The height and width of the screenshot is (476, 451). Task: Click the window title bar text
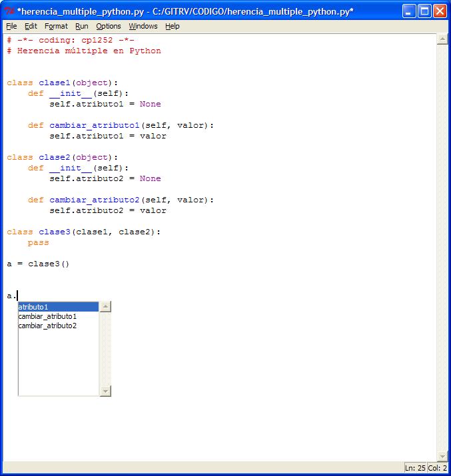tap(185, 11)
